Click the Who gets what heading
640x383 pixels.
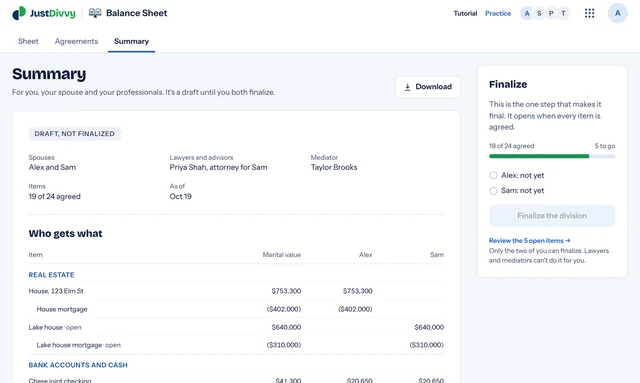(65, 234)
